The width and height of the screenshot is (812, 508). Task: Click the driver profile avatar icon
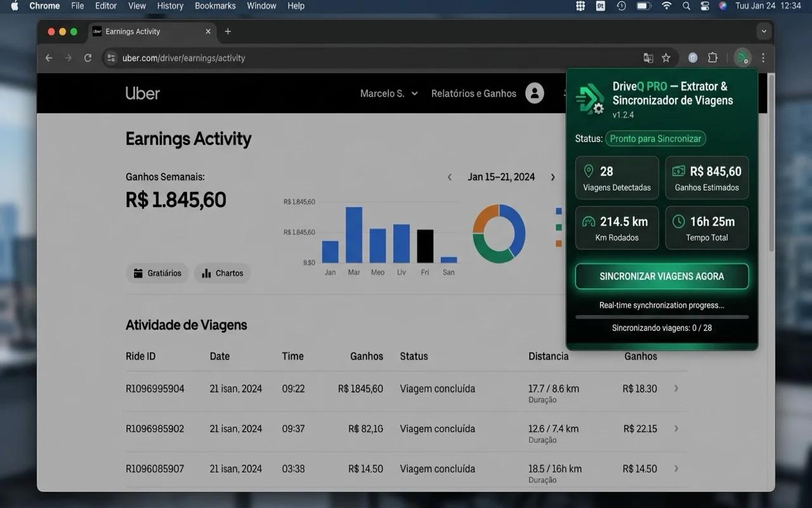(x=535, y=93)
